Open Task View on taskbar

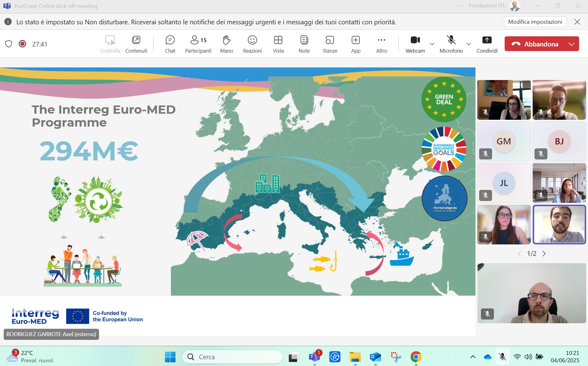coord(294,357)
